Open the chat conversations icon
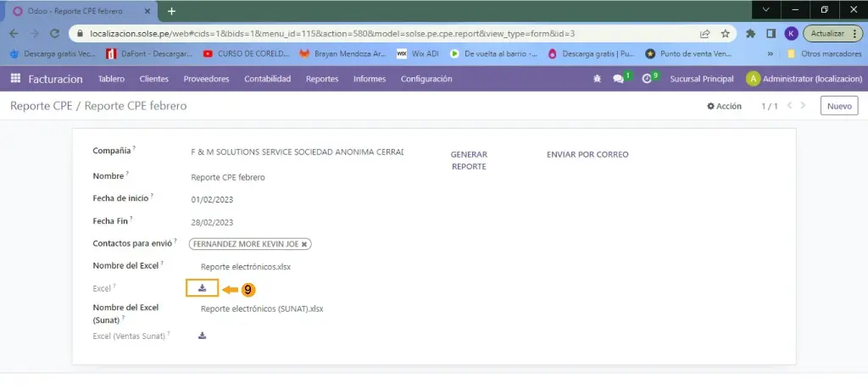Screen dimensions: 868x389 tap(618, 79)
